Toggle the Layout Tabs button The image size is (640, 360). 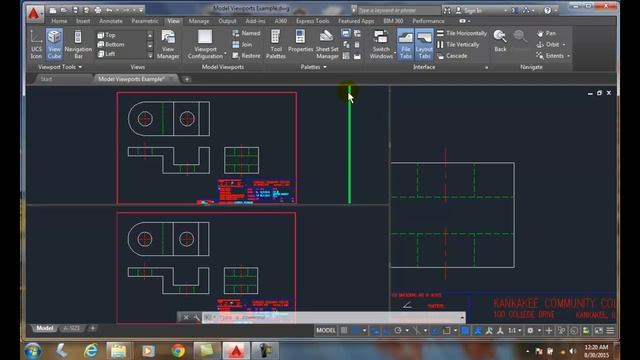coord(424,44)
